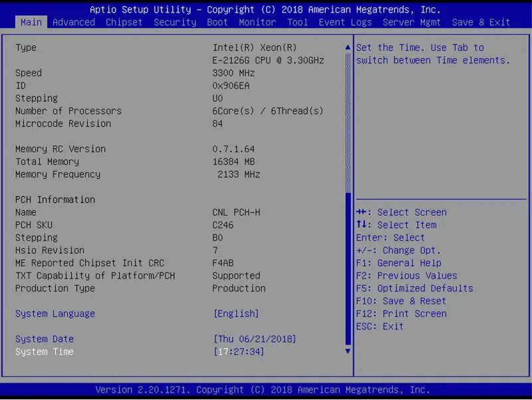Click the Select Item arrows hint
This screenshot has height=400, width=532.
point(396,225)
